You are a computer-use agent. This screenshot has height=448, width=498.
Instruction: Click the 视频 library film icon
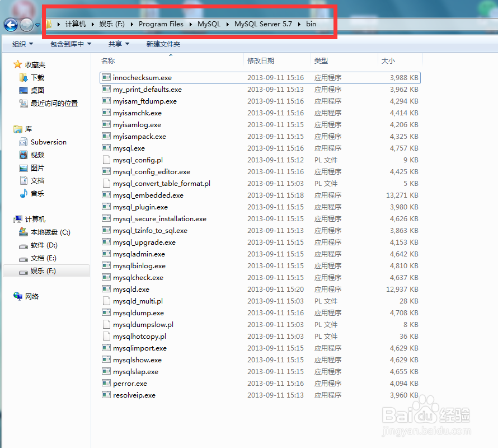[x=23, y=155]
